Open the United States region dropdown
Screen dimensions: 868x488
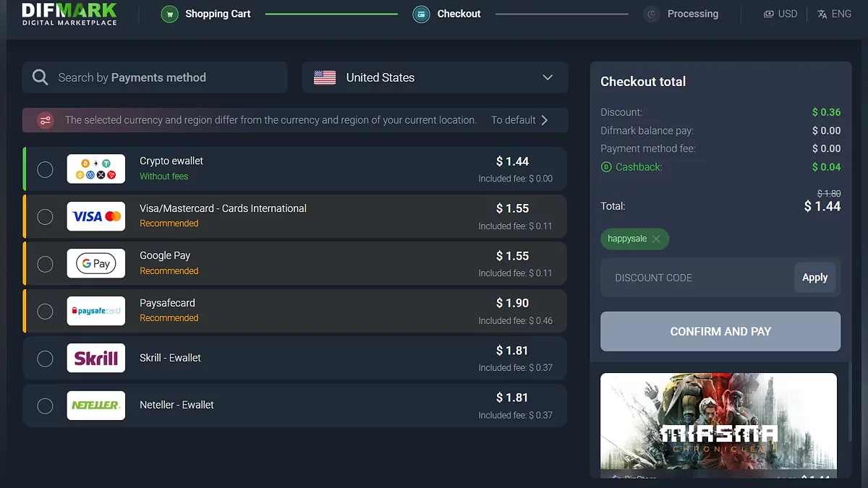pyautogui.click(x=435, y=77)
